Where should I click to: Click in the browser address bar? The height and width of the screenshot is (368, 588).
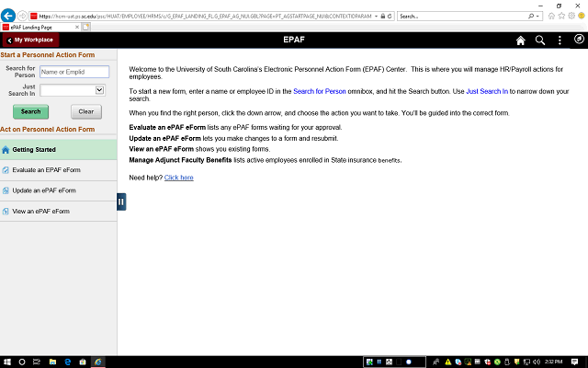click(x=205, y=17)
